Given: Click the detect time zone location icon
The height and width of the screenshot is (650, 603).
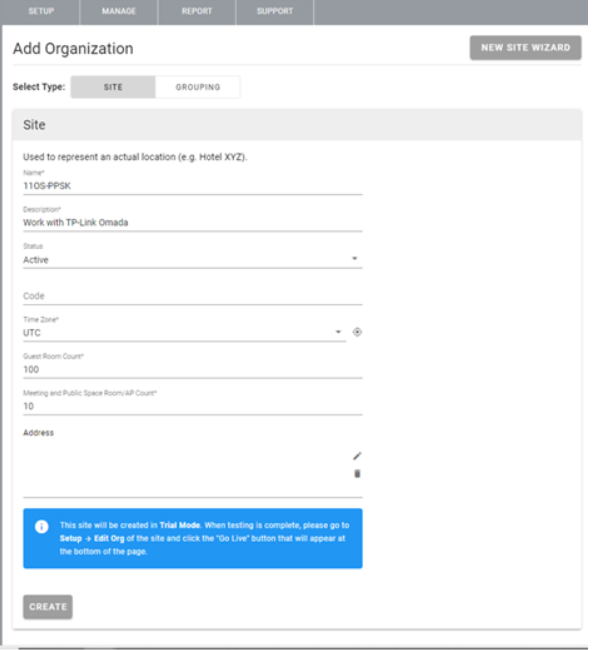Looking at the screenshot, I should [x=357, y=332].
